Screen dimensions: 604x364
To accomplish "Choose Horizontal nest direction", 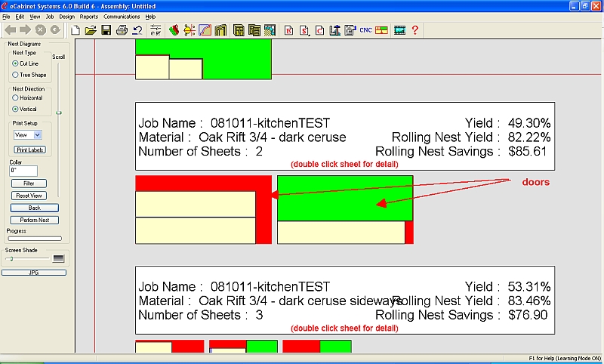I will pos(15,97).
